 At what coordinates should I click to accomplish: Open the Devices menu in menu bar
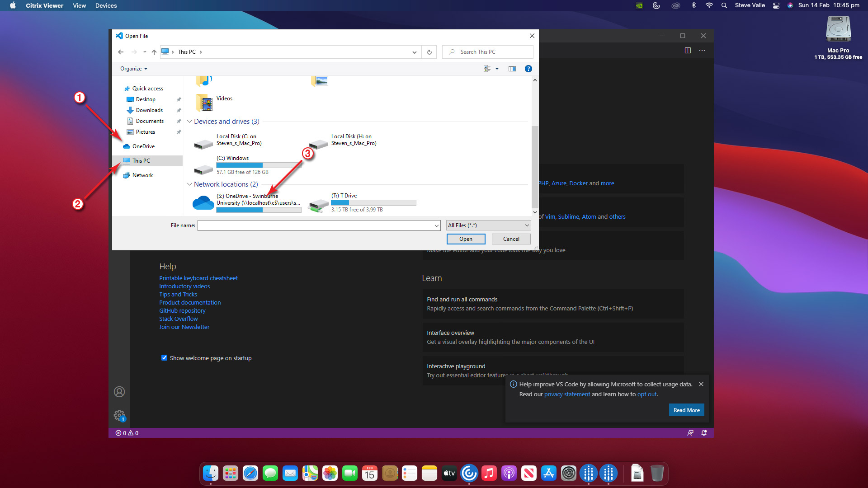(106, 5)
